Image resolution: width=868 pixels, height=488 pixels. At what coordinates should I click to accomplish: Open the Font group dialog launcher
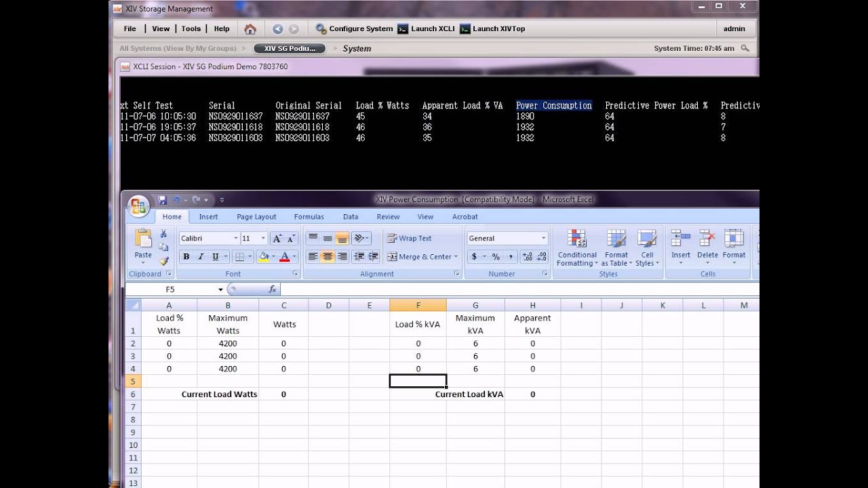point(296,274)
